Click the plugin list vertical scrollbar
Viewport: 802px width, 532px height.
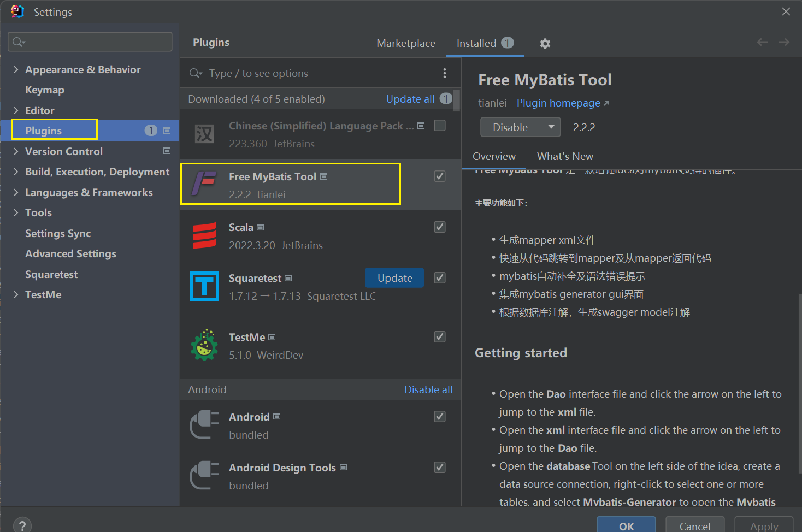457,101
